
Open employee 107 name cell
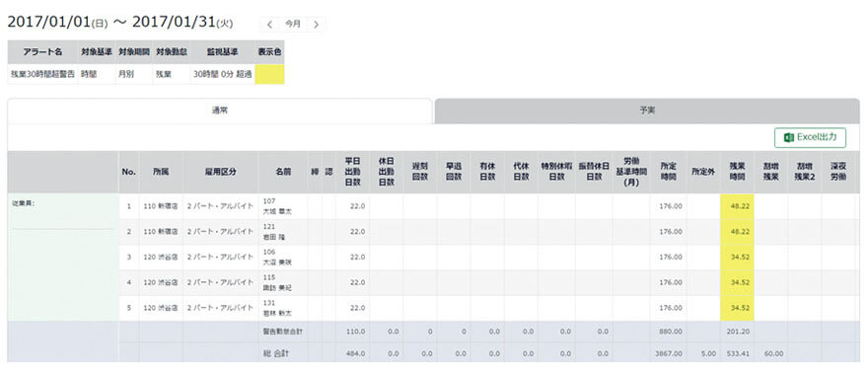tap(283, 206)
